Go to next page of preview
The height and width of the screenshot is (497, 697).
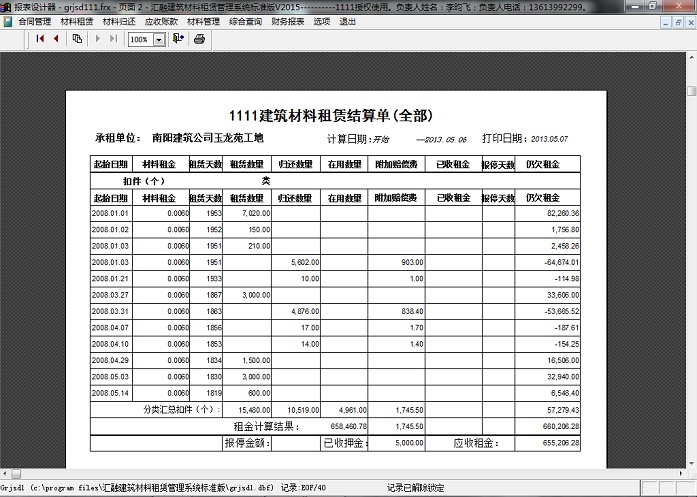pyautogui.click(x=98, y=39)
